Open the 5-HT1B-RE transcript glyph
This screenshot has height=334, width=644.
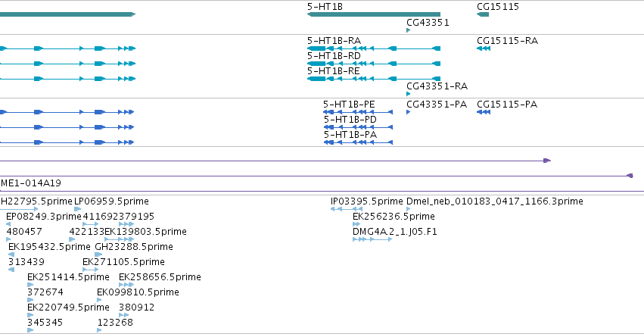[374, 79]
